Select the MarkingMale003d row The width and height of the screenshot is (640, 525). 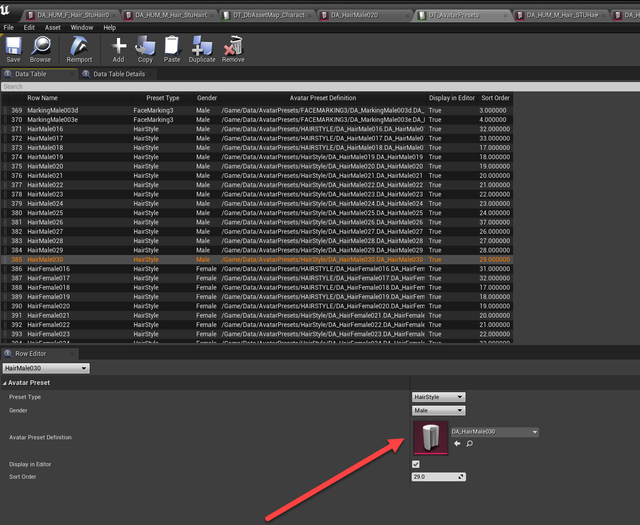(x=257, y=110)
